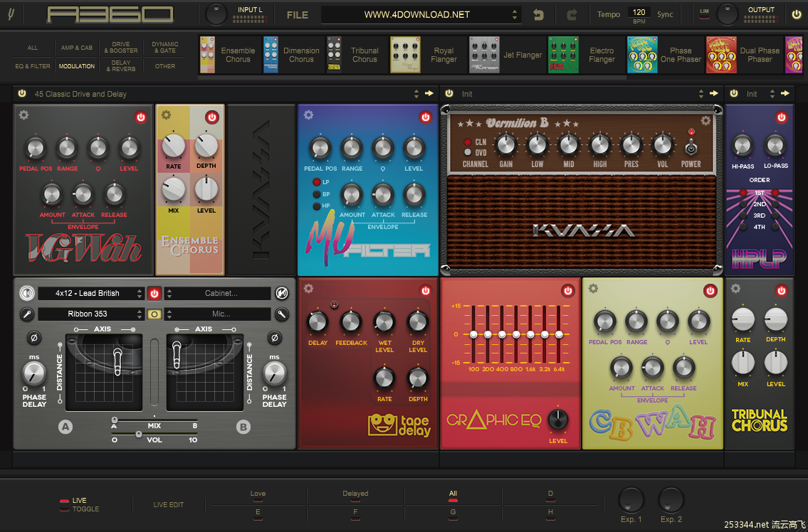
Task: Open settings gear on Ensemble Chorus pedal
Action: pyautogui.click(x=166, y=115)
